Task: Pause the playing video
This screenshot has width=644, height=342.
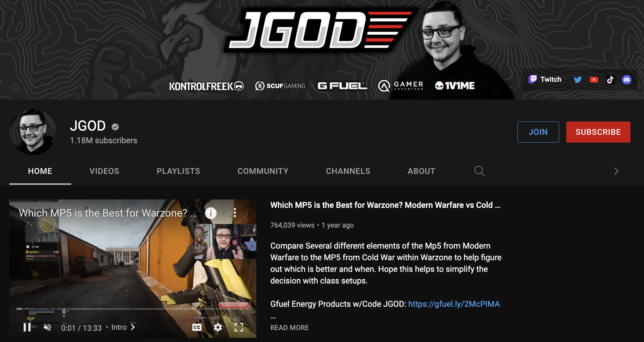Action: 28,327
